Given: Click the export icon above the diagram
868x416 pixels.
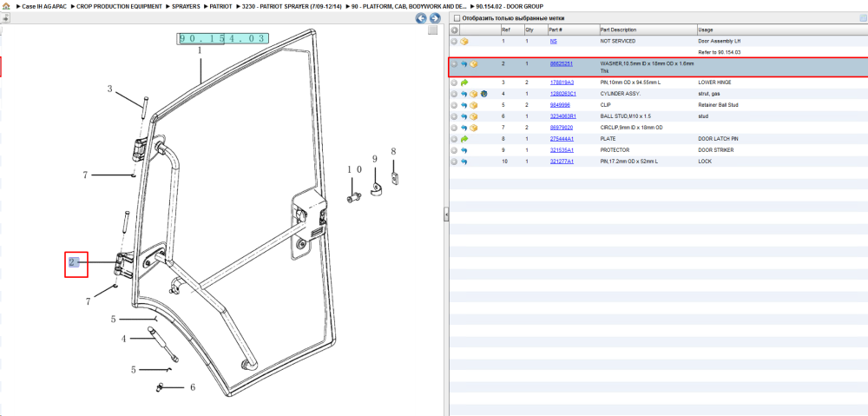Looking at the screenshot, I should pos(5,18).
